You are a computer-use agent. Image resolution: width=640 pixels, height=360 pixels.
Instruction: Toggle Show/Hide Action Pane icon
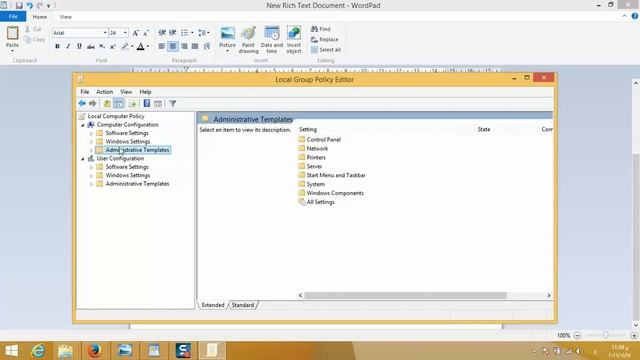[x=158, y=104]
